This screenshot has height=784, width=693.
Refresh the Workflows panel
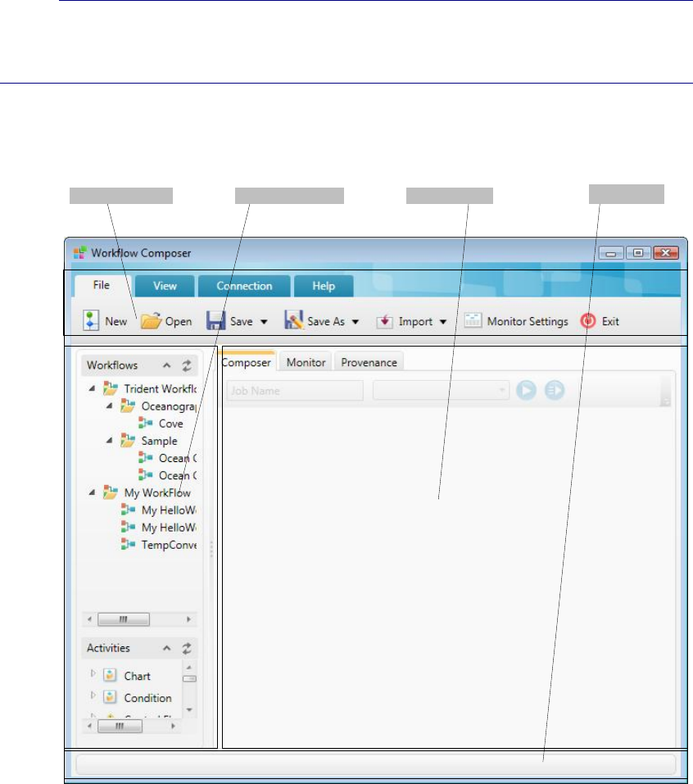pos(187,366)
